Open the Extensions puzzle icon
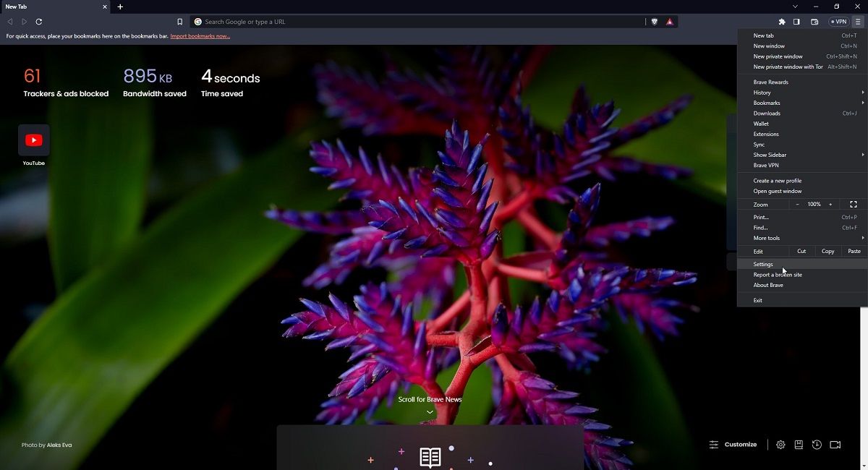Viewport: 868px width, 470px height. (x=782, y=22)
